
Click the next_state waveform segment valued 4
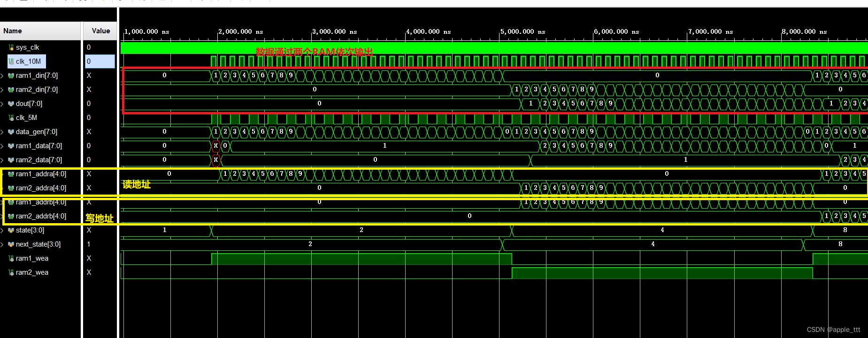click(x=653, y=244)
